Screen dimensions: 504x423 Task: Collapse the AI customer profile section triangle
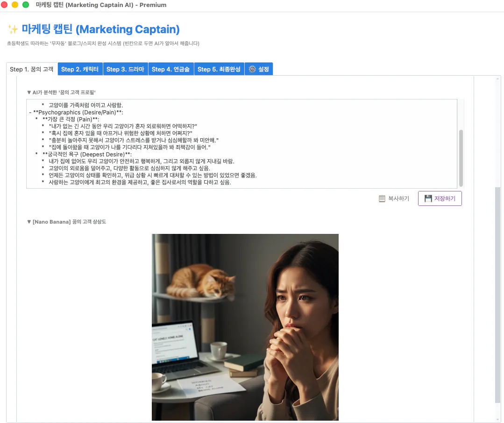[x=29, y=92]
